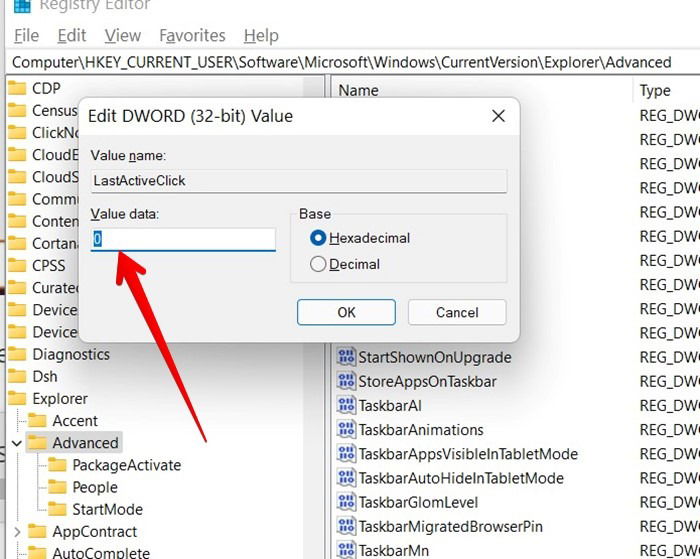Select the Advanced folder
This screenshot has height=559, width=700.
85,443
